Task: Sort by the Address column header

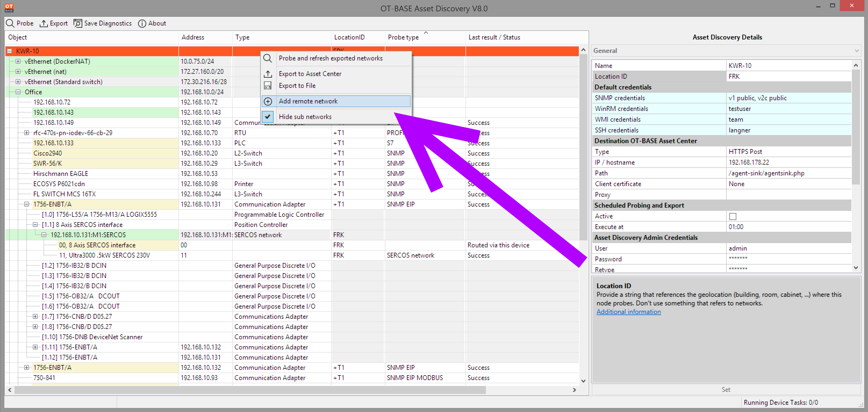Action: [x=206, y=37]
